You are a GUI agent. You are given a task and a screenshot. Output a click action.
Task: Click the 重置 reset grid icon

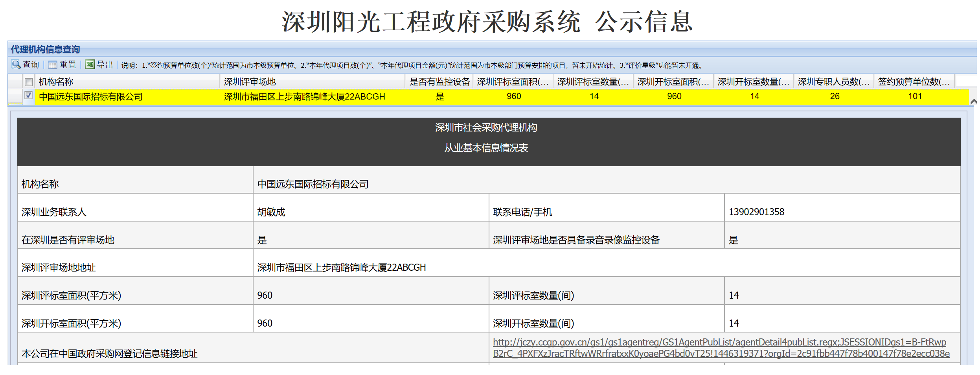point(53,65)
